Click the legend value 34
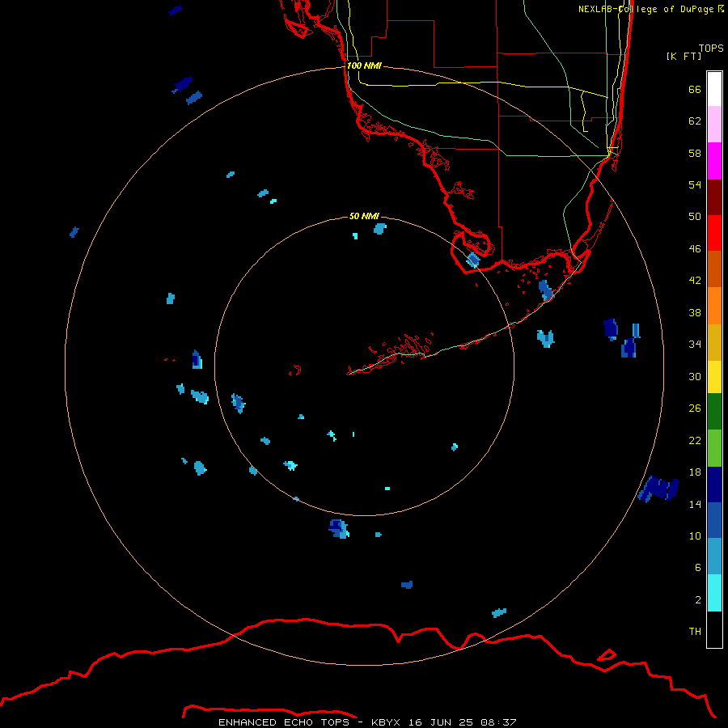 click(x=695, y=345)
